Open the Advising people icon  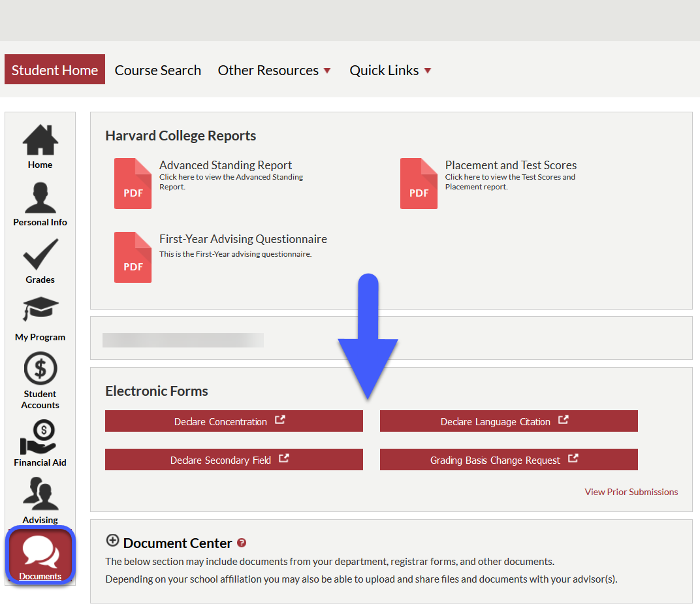[x=40, y=494]
